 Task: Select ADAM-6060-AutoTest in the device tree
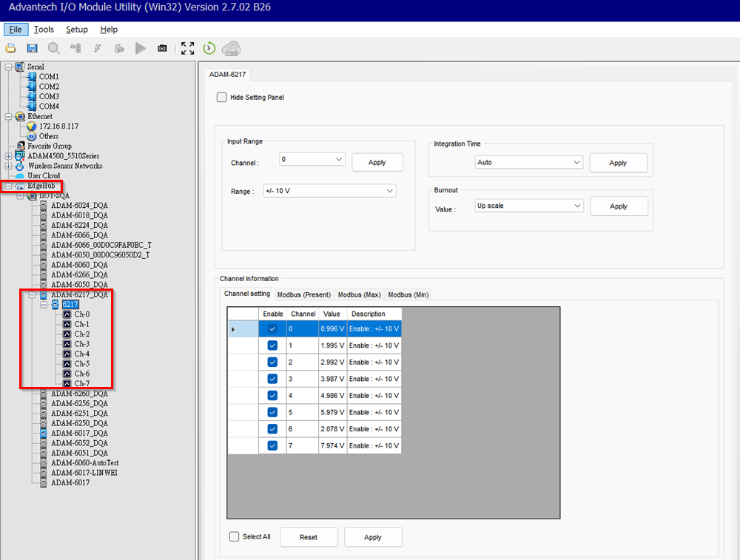[x=84, y=462]
